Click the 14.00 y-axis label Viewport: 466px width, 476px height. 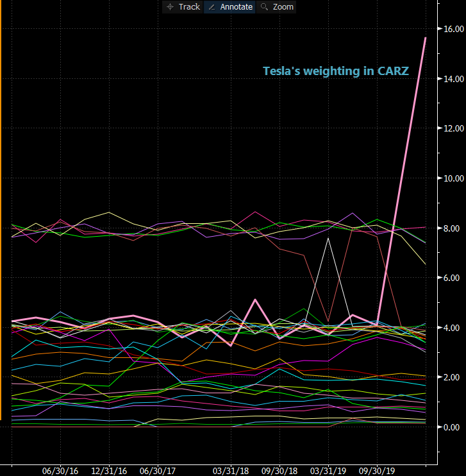tap(454, 79)
